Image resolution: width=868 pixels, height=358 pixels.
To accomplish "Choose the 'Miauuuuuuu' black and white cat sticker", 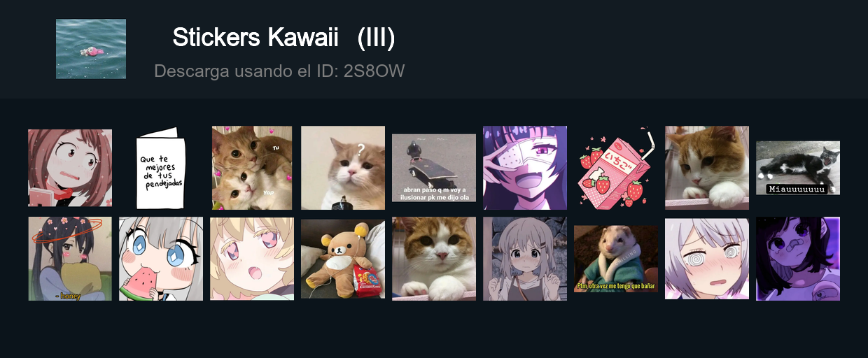I will tap(798, 168).
